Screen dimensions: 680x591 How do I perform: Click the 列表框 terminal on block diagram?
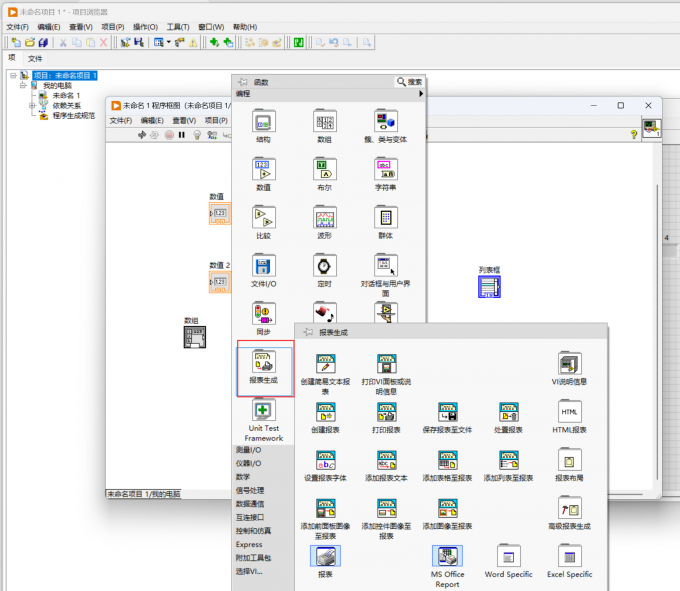[489, 287]
